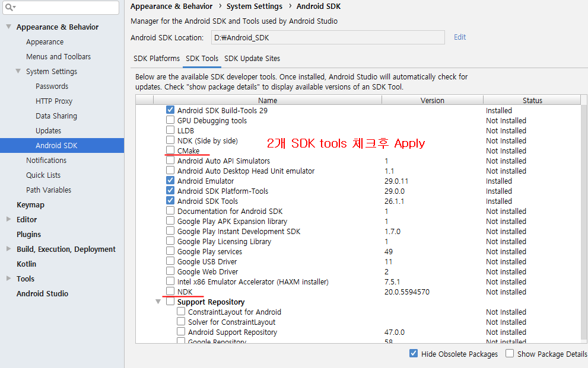Uncheck Android SDK Platform-Tools
Image resolution: width=588 pixels, height=368 pixels.
[170, 190]
